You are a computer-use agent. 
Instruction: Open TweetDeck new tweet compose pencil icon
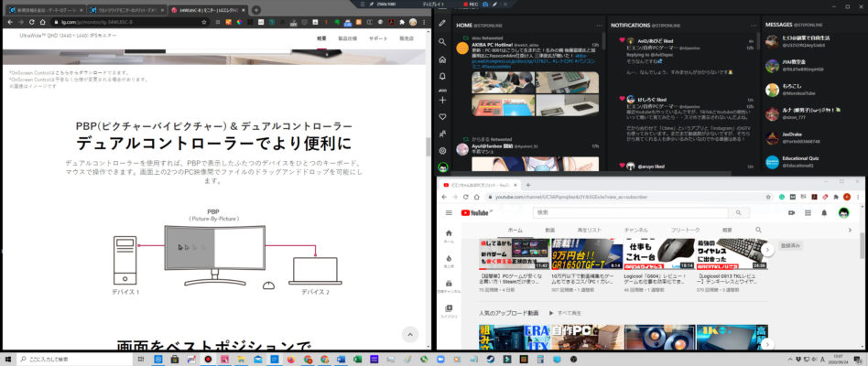[x=441, y=23]
